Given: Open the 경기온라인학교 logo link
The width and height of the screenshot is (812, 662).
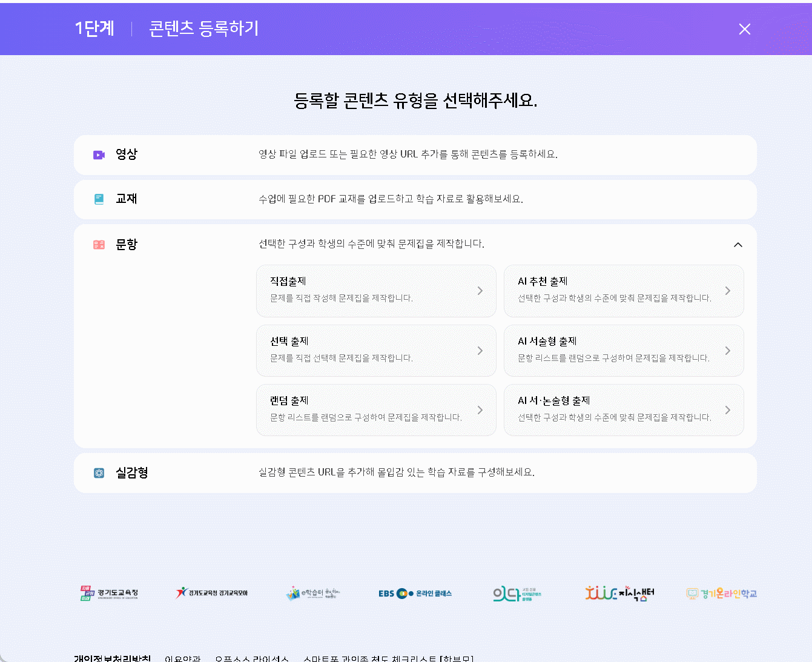Looking at the screenshot, I should coord(721,594).
